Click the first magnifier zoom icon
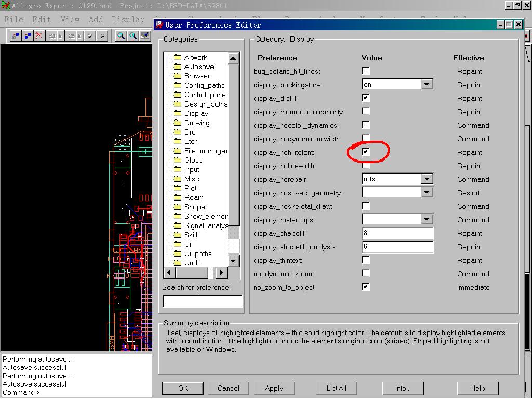The width and height of the screenshot is (532, 399). (121, 36)
